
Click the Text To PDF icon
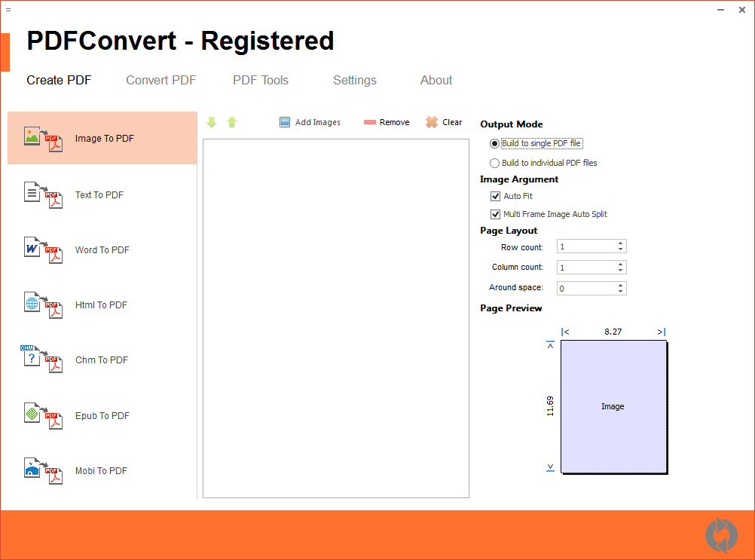44,195
